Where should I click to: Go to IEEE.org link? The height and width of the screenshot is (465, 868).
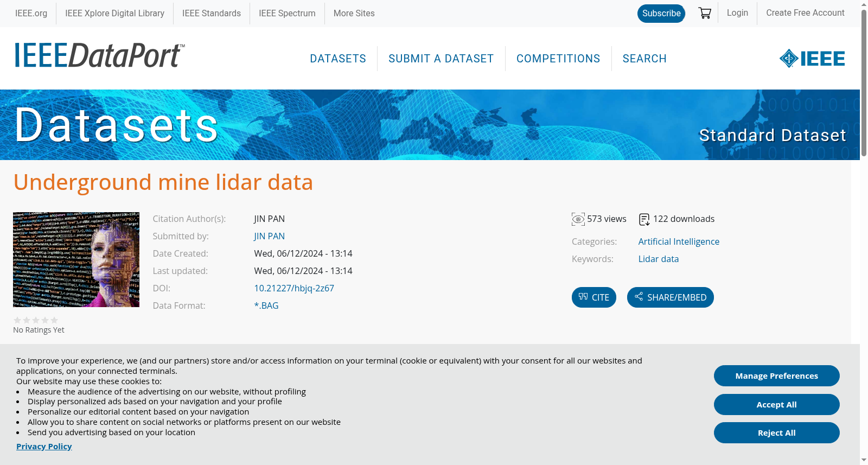pyautogui.click(x=31, y=13)
